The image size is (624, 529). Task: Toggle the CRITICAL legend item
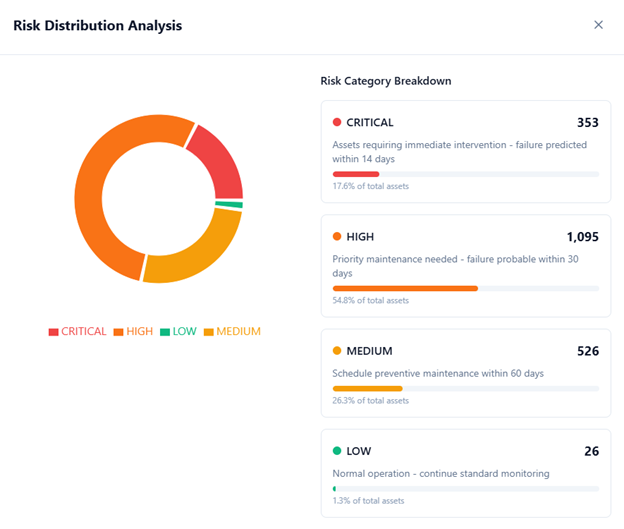[x=77, y=331]
